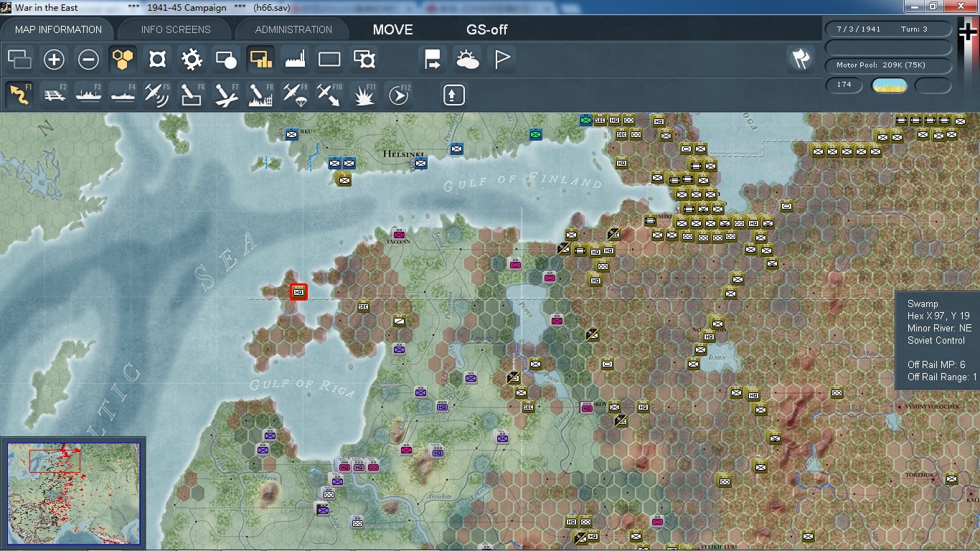Viewport: 980px width, 551px height.
Task: Toggle the fort levels gear icon
Action: (x=192, y=60)
